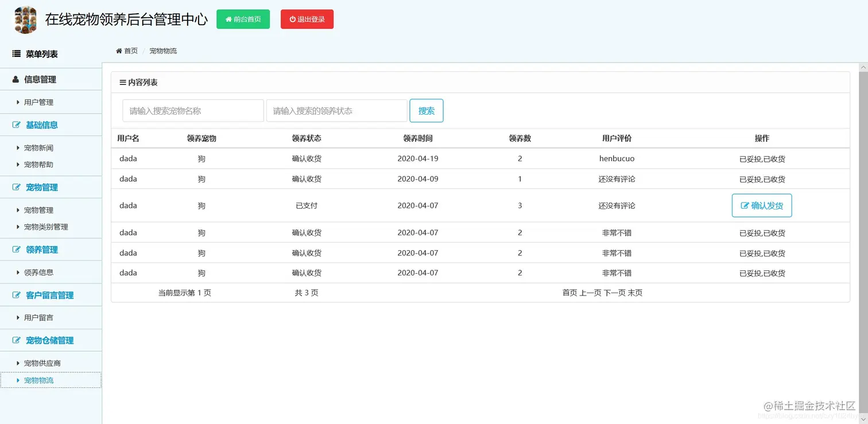The height and width of the screenshot is (424, 868).
Task: Click the adoption status search field
Action: coord(337,111)
